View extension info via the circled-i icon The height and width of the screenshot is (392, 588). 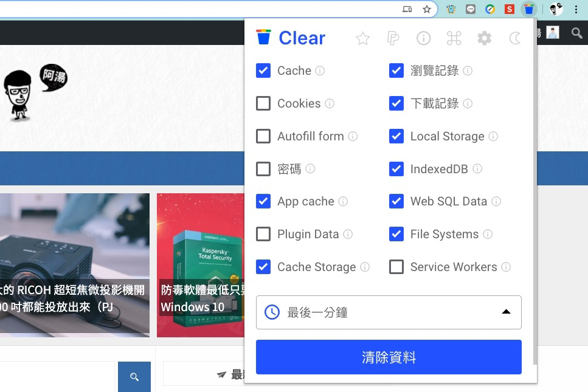click(424, 38)
